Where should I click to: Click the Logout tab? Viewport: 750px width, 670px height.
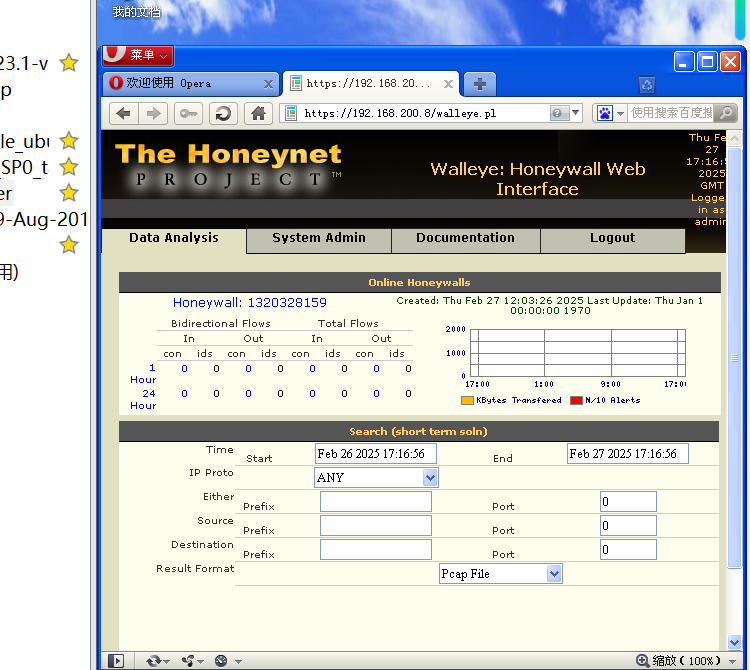pos(612,238)
